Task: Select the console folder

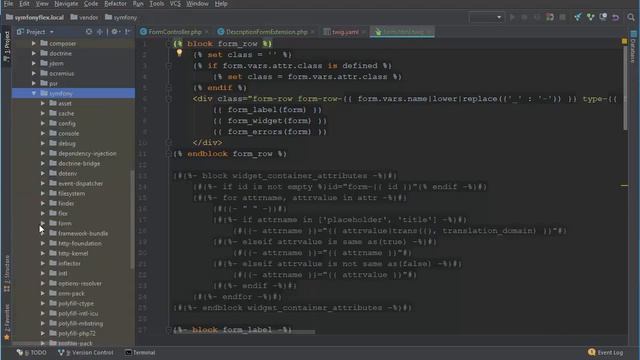Action: (x=69, y=133)
